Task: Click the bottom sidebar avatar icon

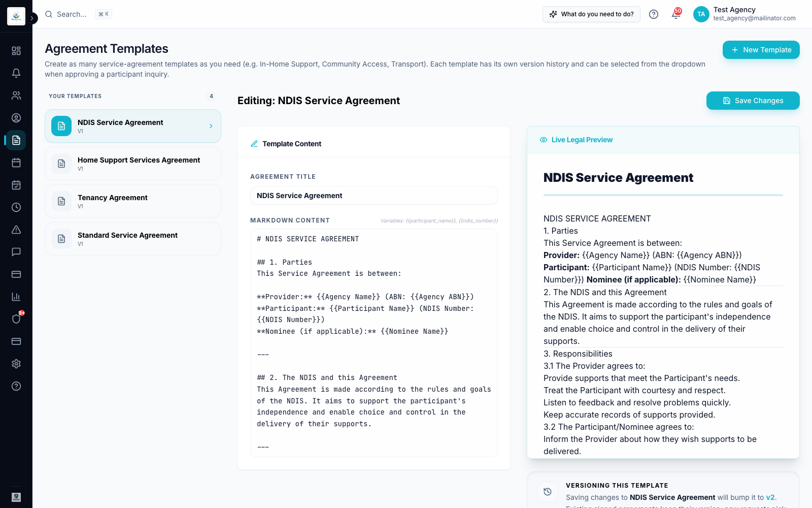Action: point(16,497)
